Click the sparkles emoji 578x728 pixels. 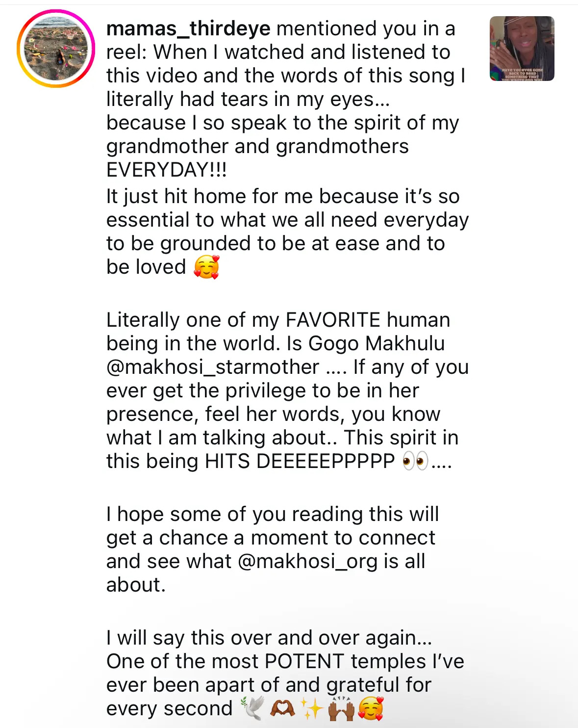coord(311,708)
